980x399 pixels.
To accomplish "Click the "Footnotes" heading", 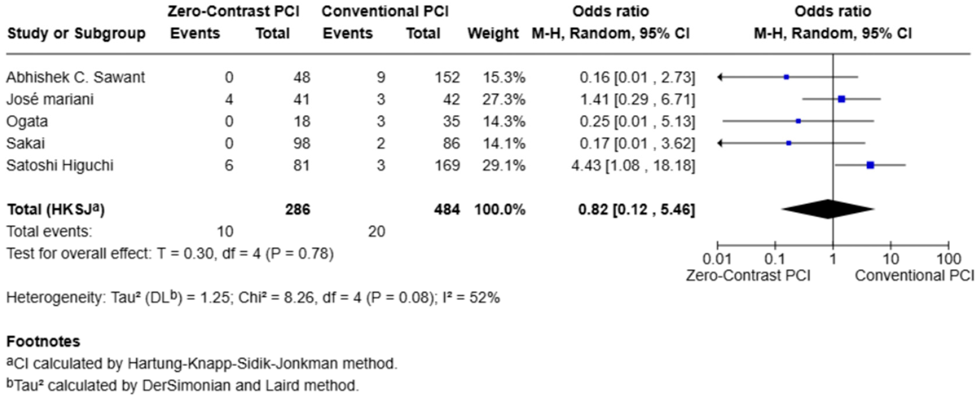I will tap(43, 341).
